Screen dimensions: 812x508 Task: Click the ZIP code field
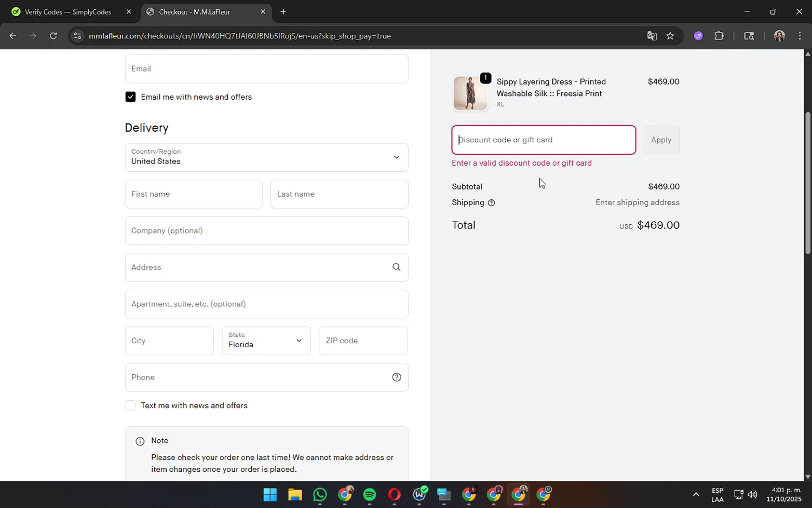tap(363, 341)
